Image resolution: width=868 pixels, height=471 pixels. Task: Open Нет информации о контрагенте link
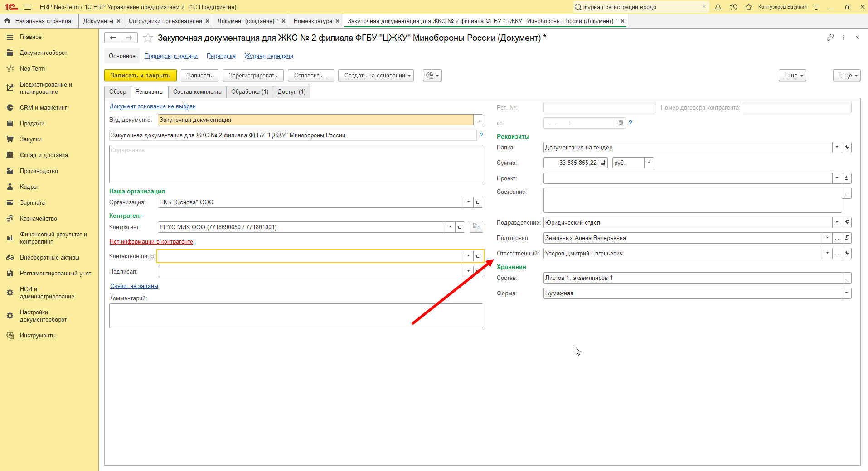point(151,241)
